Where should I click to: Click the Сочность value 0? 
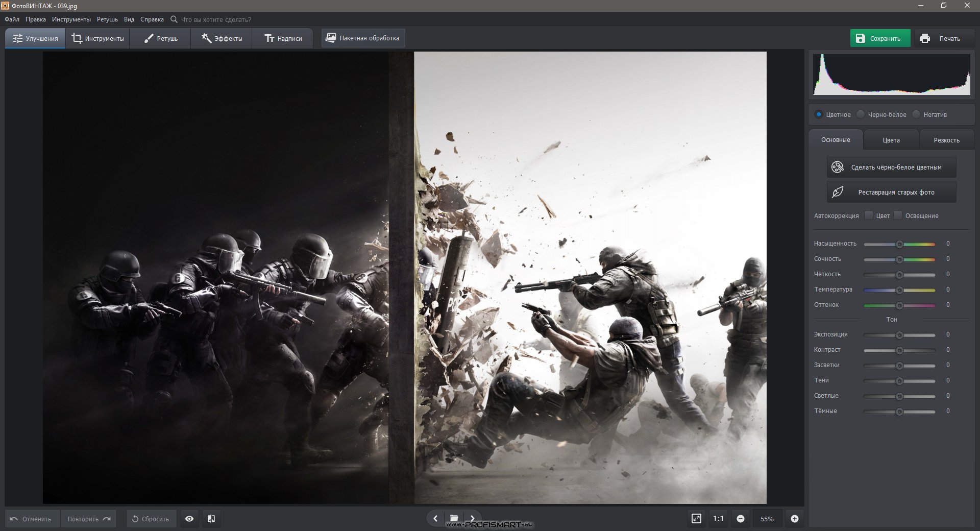pyautogui.click(x=948, y=259)
